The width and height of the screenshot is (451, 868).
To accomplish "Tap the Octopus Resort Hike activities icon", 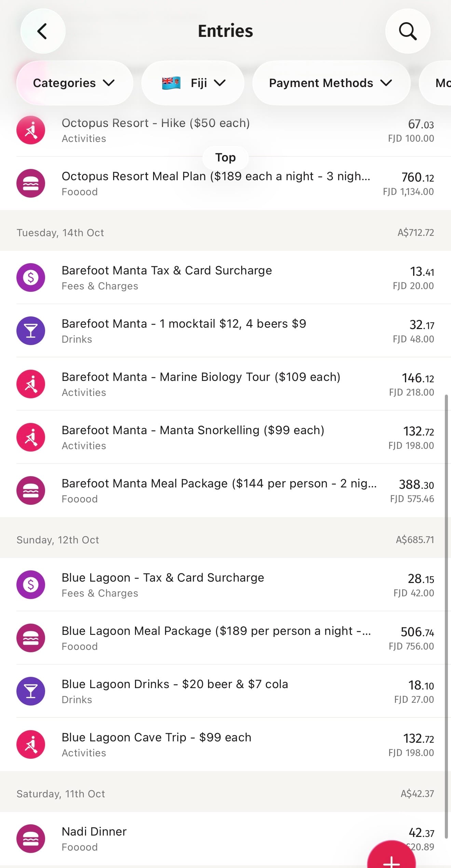I will [31, 130].
